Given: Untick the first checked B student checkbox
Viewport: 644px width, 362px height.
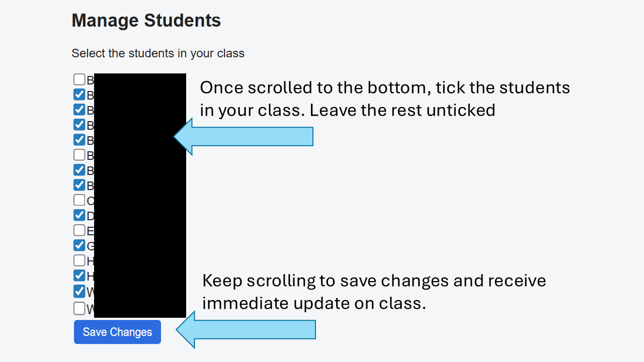Looking at the screenshot, I should pyautogui.click(x=79, y=94).
